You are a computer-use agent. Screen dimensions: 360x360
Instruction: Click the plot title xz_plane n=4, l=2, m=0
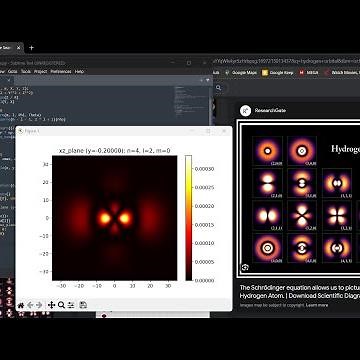tap(115, 151)
